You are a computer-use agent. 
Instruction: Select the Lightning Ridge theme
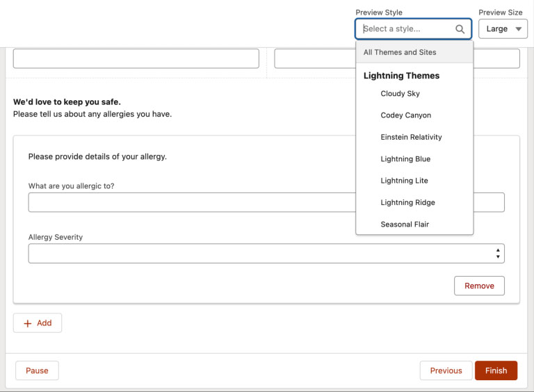pyautogui.click(x=408, y=203)
